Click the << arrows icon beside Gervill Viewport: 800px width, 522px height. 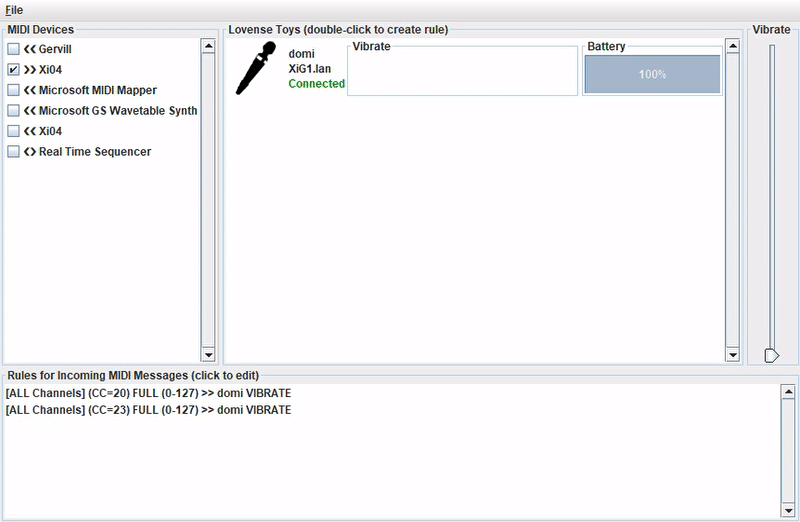tap(30, 49)
